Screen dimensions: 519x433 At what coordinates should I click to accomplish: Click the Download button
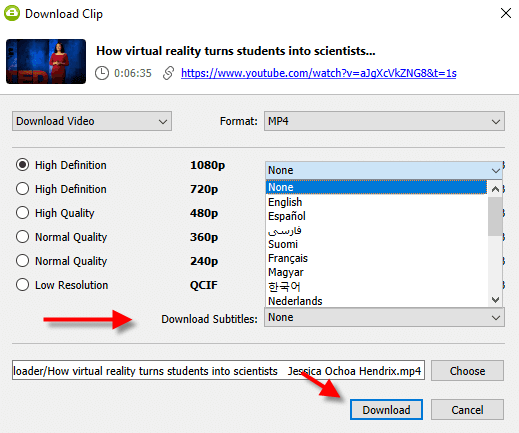point(386,410)
